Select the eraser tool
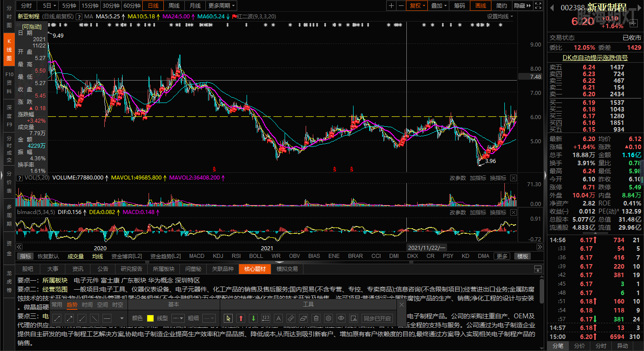 tap(303, 318)
